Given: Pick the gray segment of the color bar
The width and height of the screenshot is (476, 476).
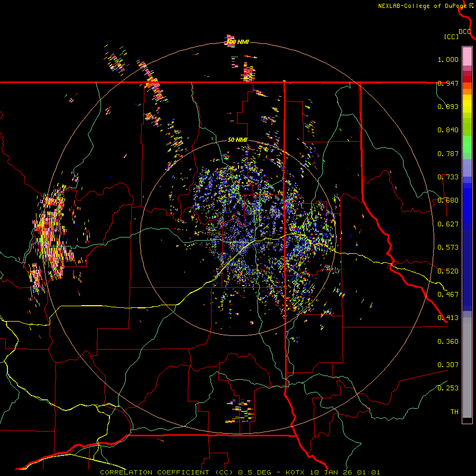Looking at the screenshot, I should pyautogui.click(x=467, y=368).
